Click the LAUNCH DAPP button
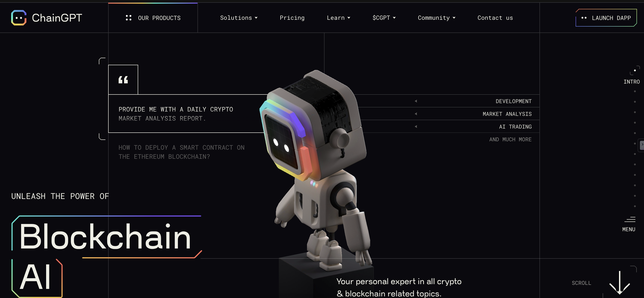Screen dimensions: 644x298 606,18
